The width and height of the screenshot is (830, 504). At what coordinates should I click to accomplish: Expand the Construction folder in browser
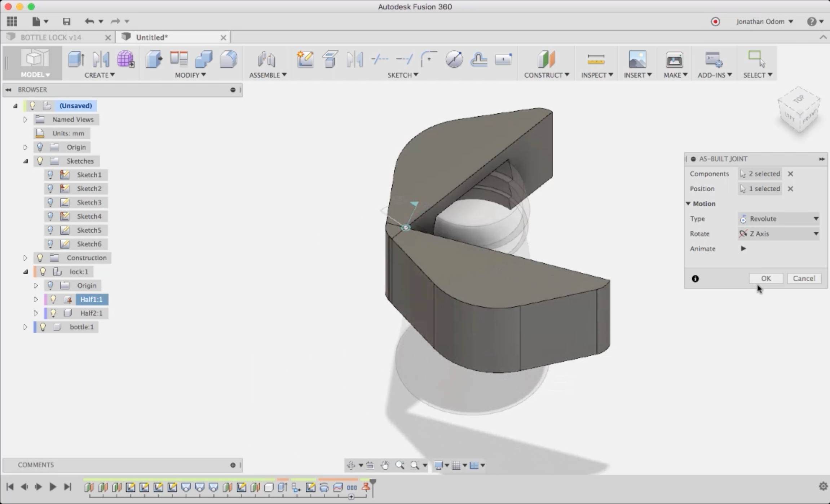25,258
